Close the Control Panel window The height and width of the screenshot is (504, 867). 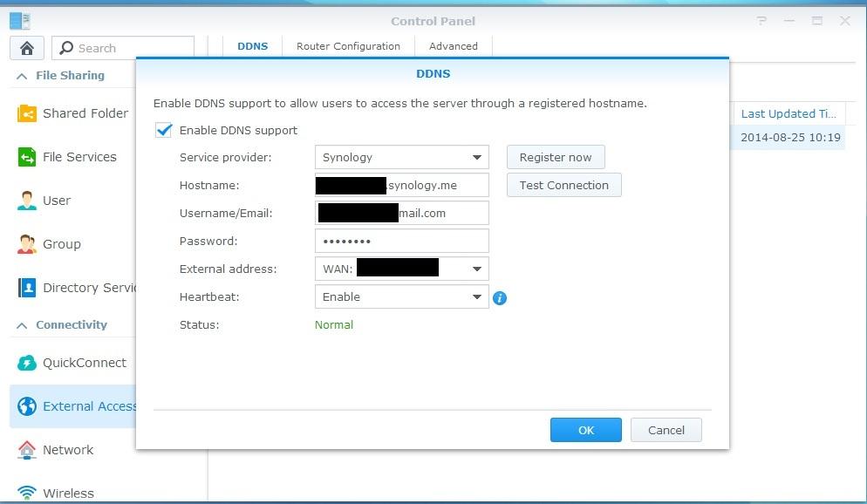844,21
